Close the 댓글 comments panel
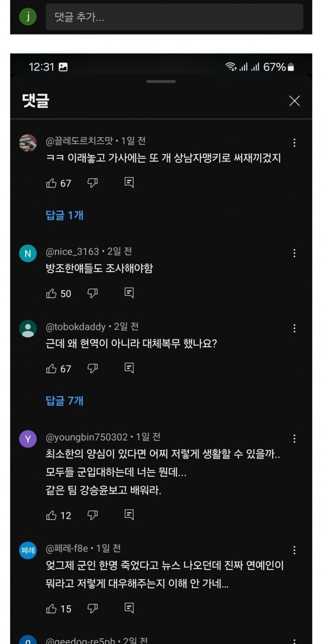 tap(294, 101)
